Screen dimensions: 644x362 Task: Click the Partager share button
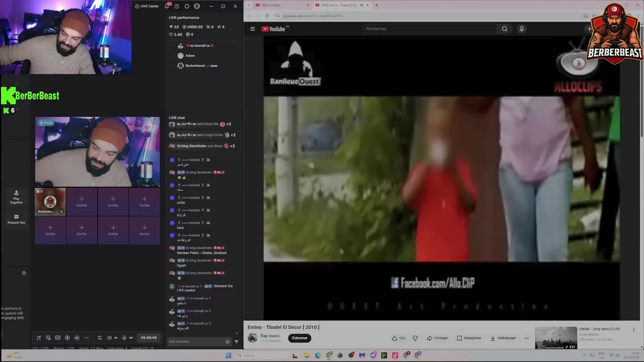tap(437, 338)
